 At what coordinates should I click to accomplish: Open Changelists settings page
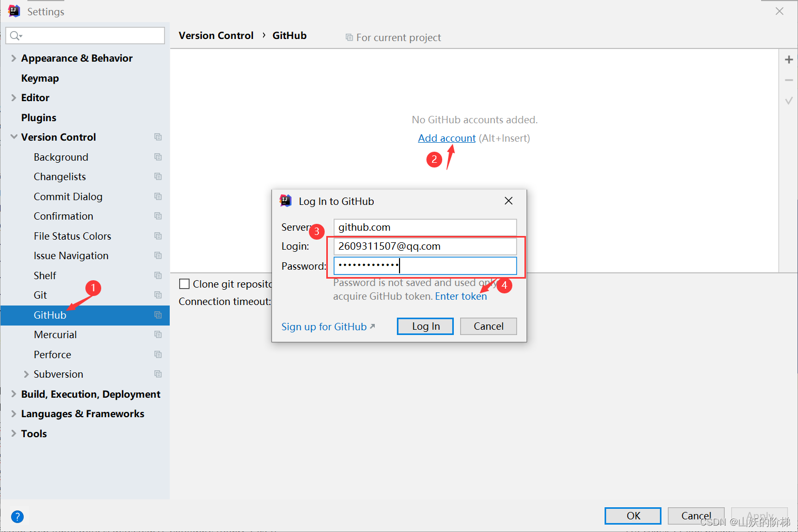tap(60, 176)
